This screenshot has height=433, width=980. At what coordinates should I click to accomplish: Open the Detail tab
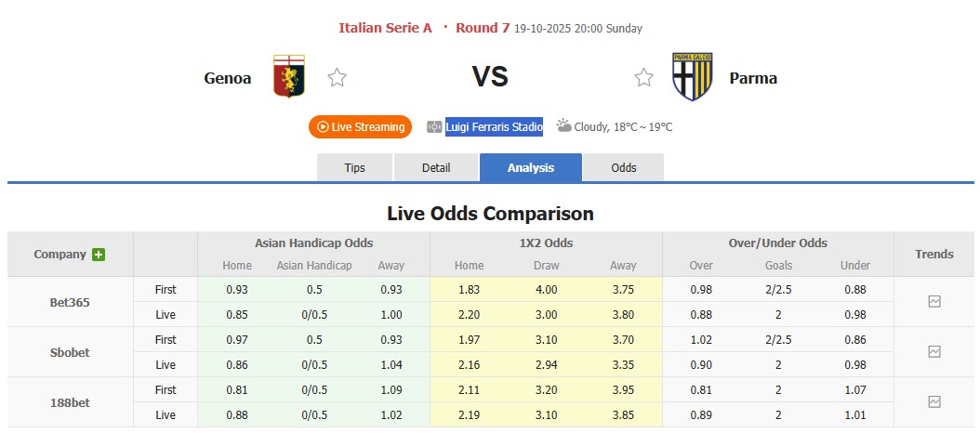pos(436,168)
